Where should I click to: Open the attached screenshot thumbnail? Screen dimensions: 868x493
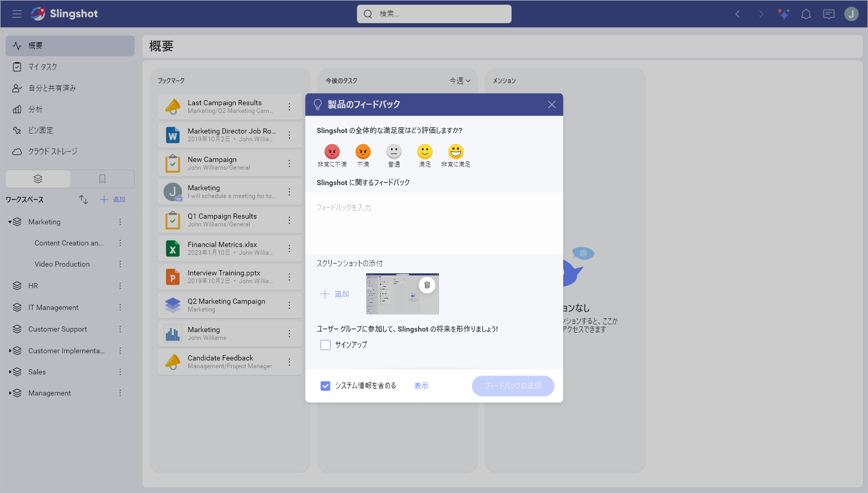[402, 294]
